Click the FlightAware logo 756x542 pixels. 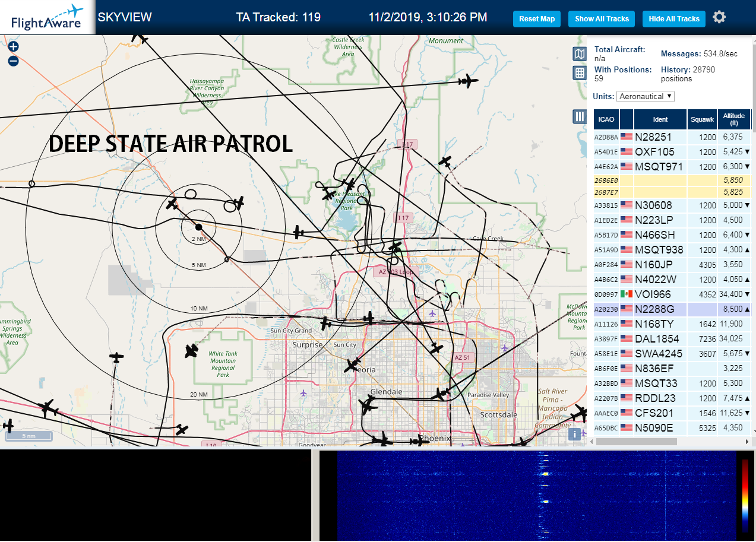pyautogui.click(x=47, y=17)
